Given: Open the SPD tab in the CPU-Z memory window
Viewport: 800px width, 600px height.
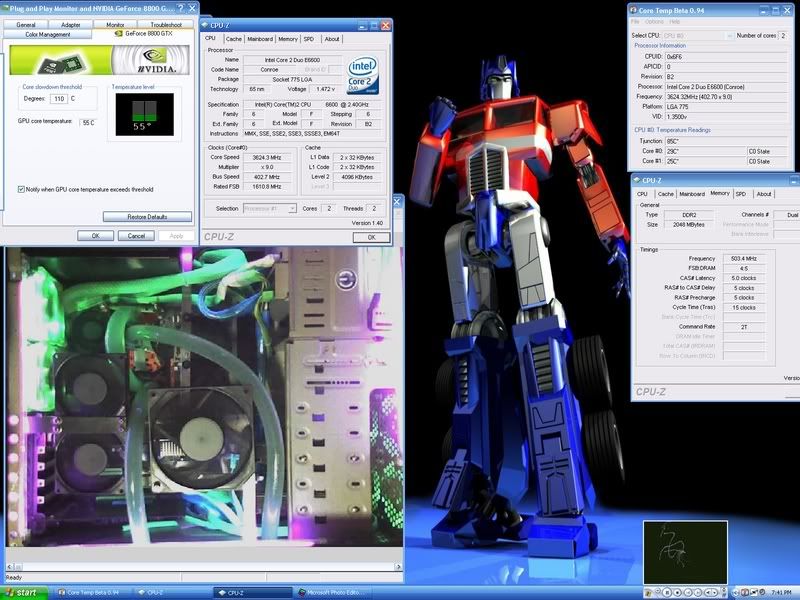Looking at the screenshot, I should [x=741, y=194].
